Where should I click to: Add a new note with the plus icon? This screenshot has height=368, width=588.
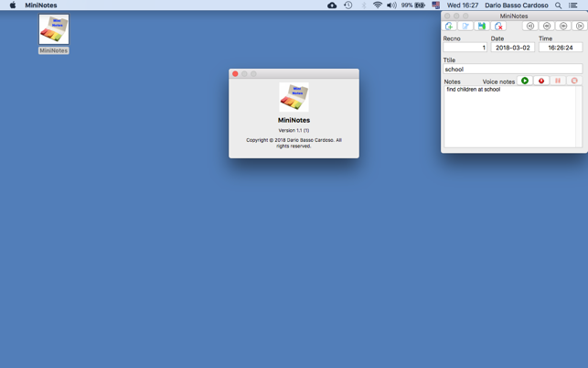pos(449,26)
